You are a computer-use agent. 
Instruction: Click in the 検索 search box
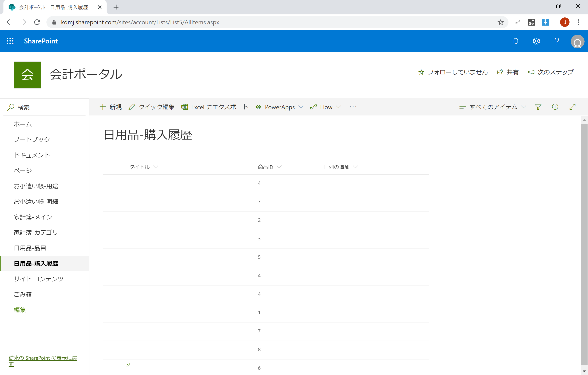tap(46, 107)
